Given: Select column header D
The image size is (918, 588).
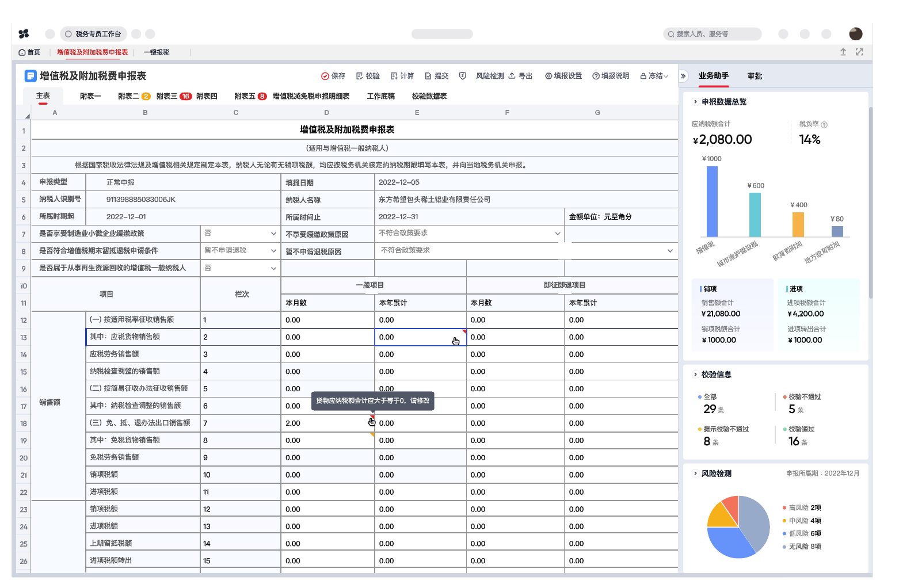Looking at the screenshot, I should click(326, 113).
